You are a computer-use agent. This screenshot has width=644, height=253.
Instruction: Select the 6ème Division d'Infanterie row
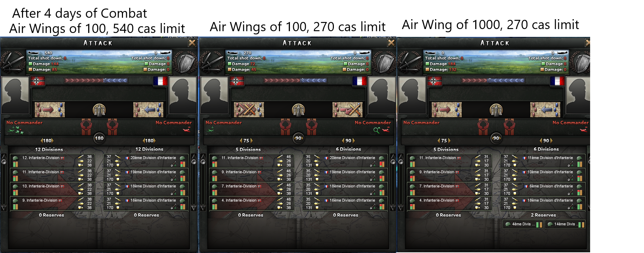(542, 189)
